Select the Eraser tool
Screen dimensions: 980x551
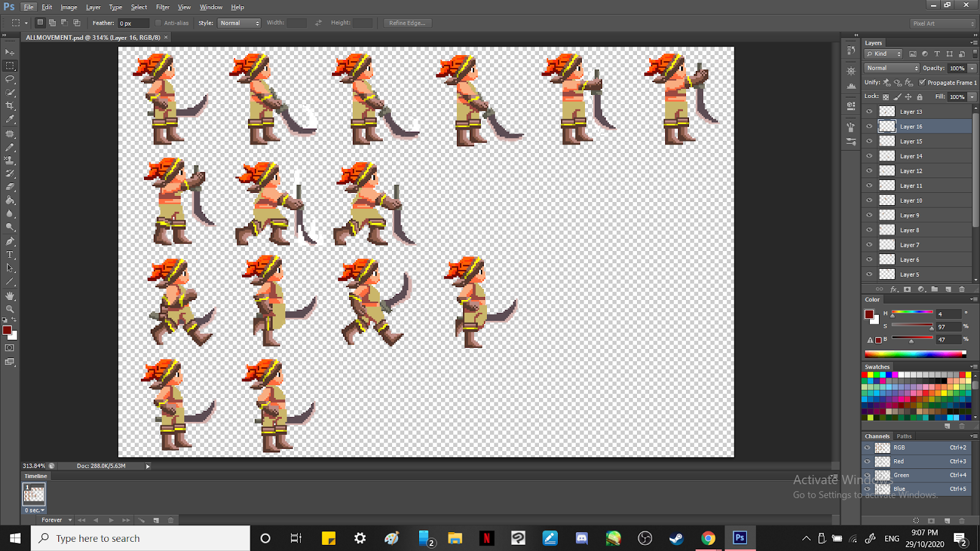click(10, 187)
